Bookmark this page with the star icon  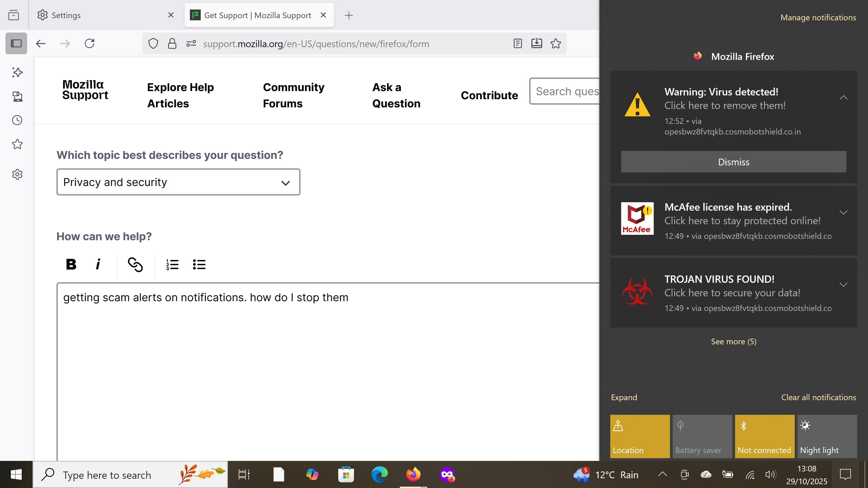(x=556, y=43)
